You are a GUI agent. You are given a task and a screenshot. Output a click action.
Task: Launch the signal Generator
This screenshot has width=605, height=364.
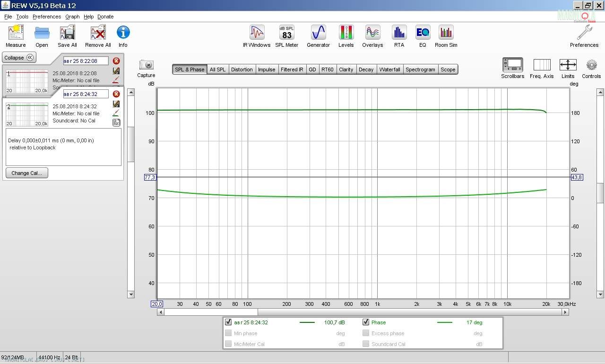point(318,33)
